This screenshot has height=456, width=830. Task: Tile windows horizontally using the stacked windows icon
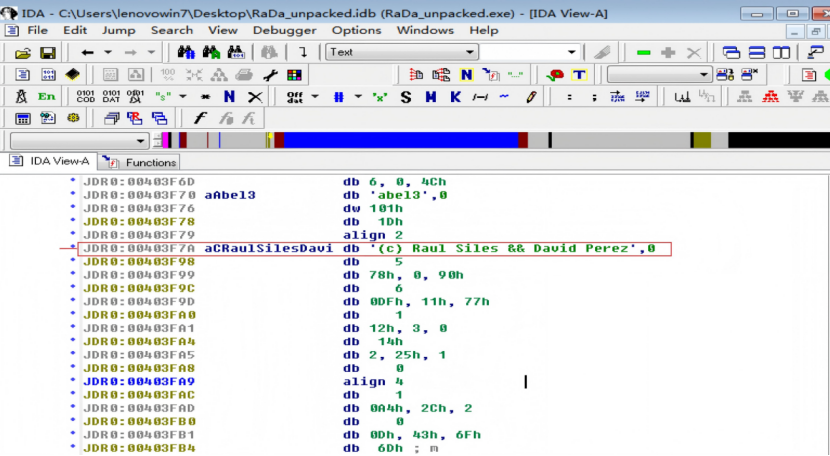756,52
